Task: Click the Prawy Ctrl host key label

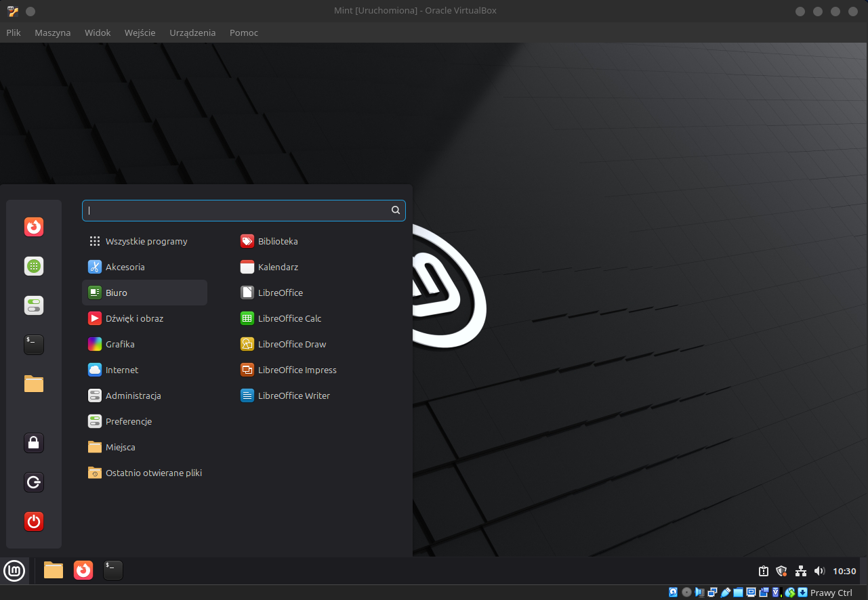Action: coord(831,593)
